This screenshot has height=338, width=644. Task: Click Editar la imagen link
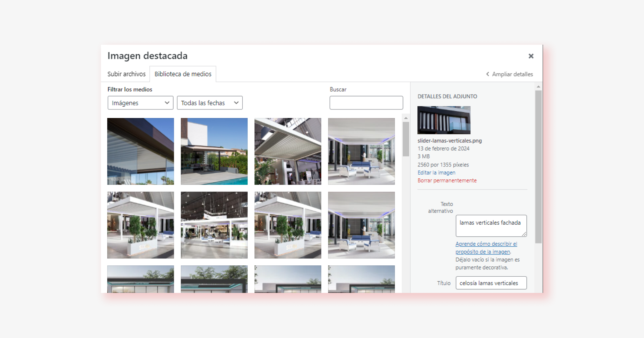[x=436, y=173]
